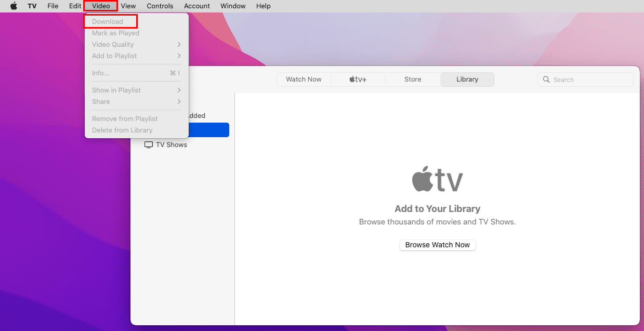Switch to the Apple TV+ tab
The width and height of the screenshot is (644, 331).
pyautogui.click(x=358, y=80)
